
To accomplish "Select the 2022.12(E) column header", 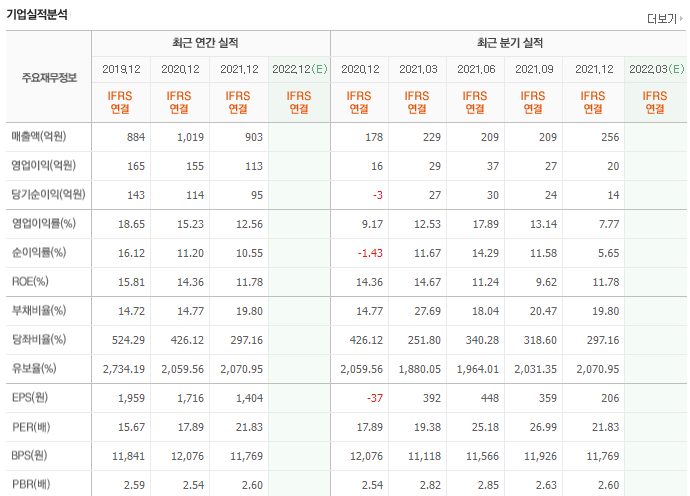I will click(300, 69).
